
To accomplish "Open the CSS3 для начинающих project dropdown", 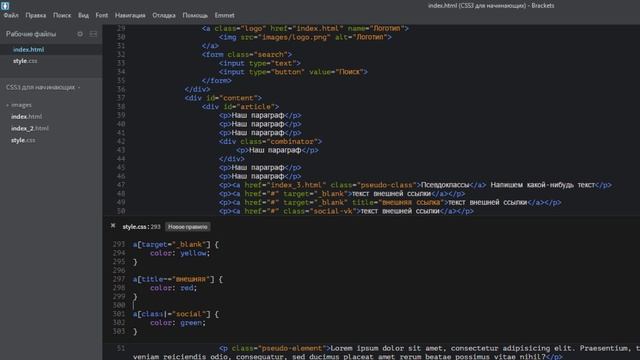I will click(43, 87).
